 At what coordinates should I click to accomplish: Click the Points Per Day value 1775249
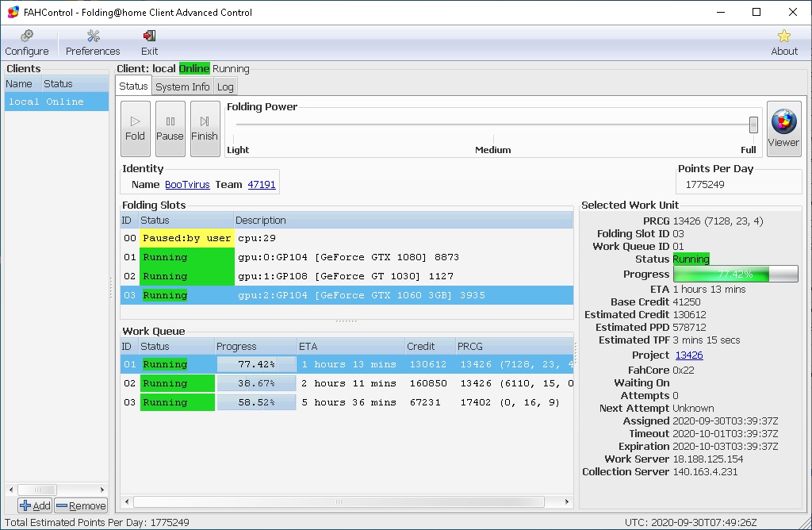(705, 184)
